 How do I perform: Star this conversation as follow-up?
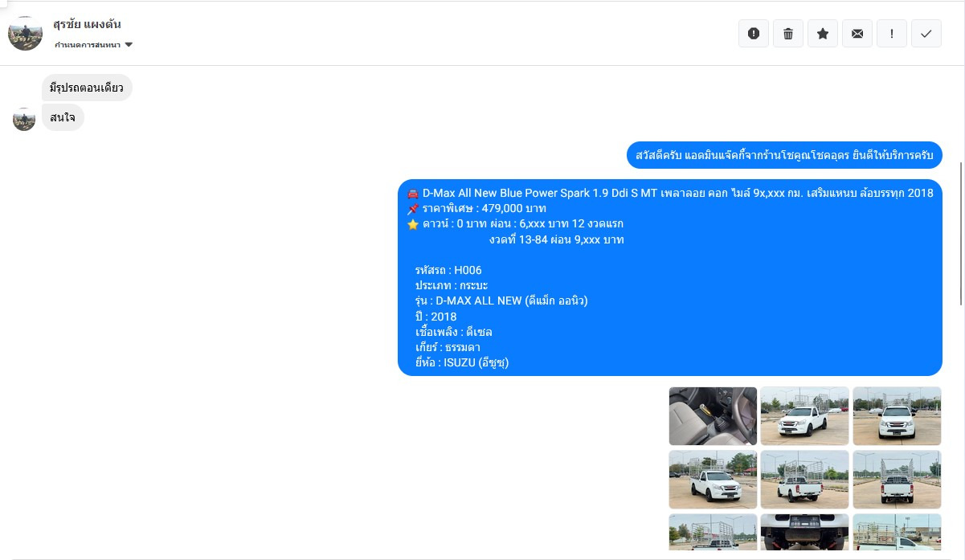(823, 34)
